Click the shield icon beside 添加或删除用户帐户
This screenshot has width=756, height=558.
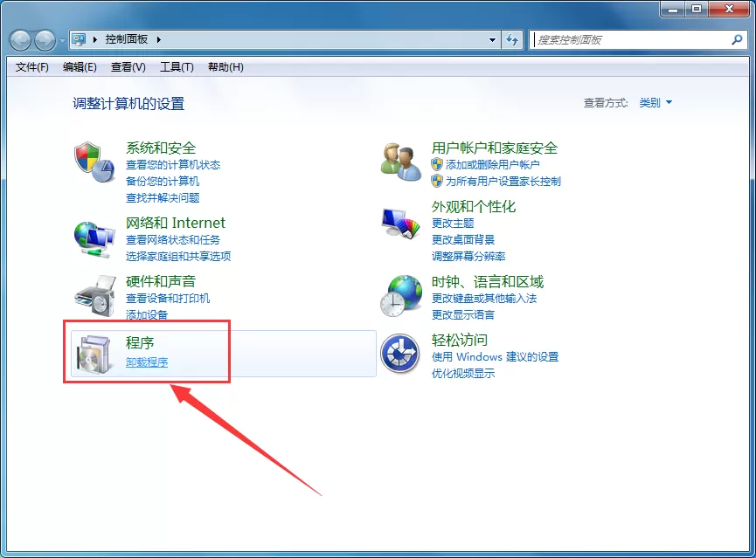click(437, 164)
